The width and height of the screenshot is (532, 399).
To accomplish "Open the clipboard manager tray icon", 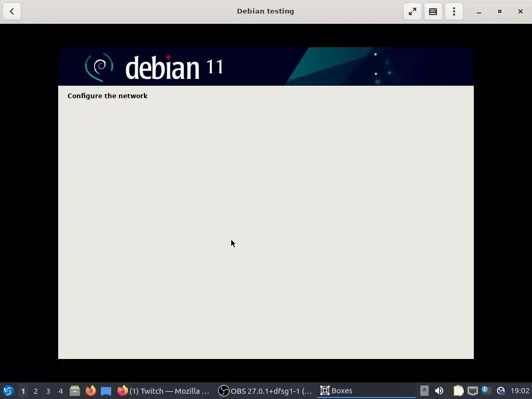I will pos(458,391).
